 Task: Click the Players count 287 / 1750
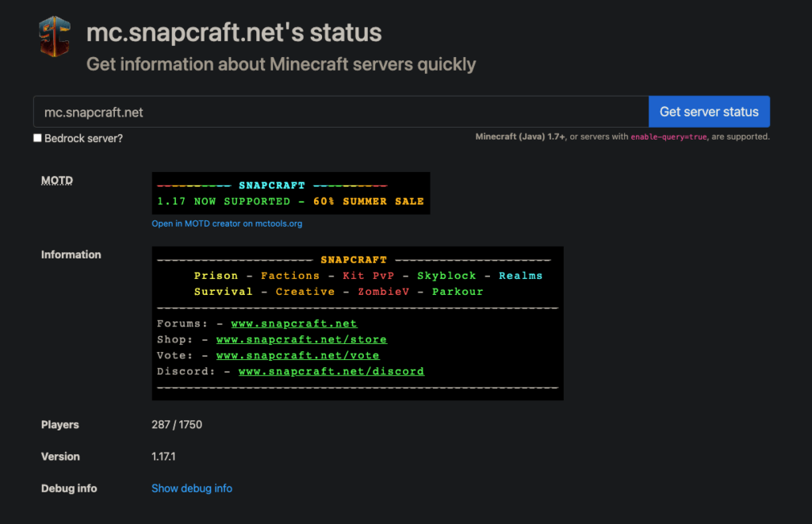point(176,425)
